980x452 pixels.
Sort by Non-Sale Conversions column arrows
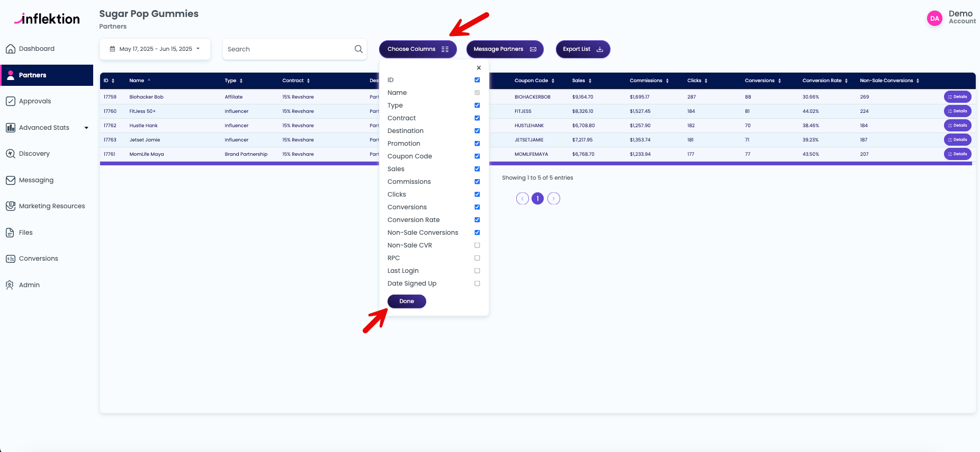[918, 81]
